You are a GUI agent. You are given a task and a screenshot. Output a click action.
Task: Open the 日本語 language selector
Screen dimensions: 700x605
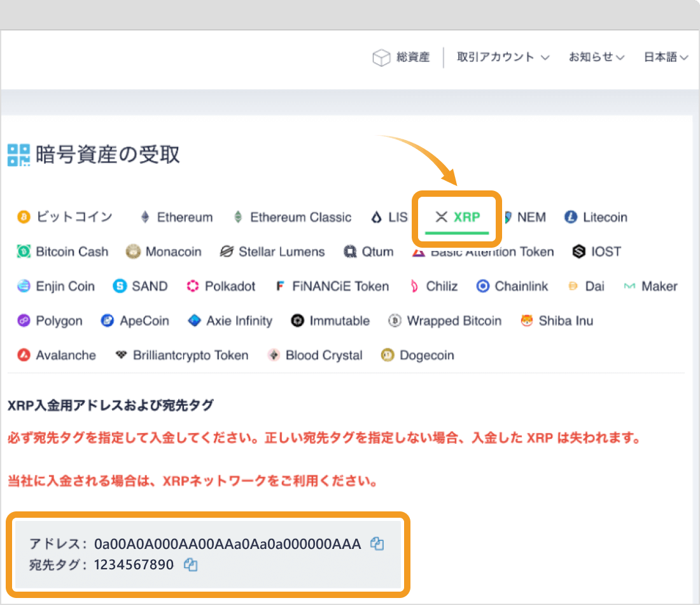pos(666,57)
